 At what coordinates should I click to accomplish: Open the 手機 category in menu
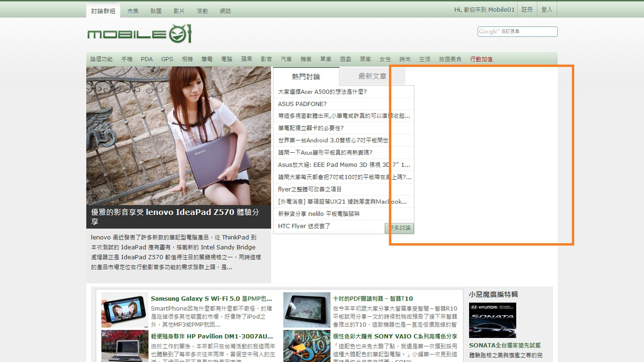coord(127,59)
